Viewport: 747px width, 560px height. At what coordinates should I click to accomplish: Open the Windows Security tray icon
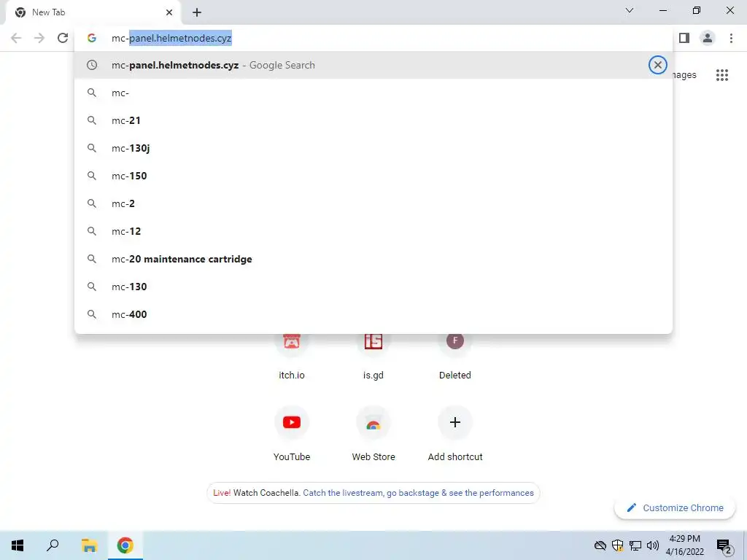coord(617,545)
